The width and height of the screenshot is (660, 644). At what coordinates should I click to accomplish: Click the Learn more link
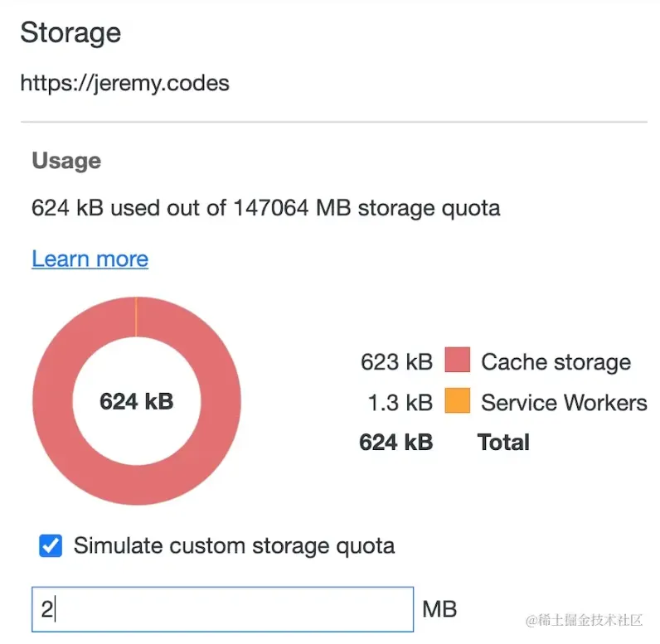90,259
